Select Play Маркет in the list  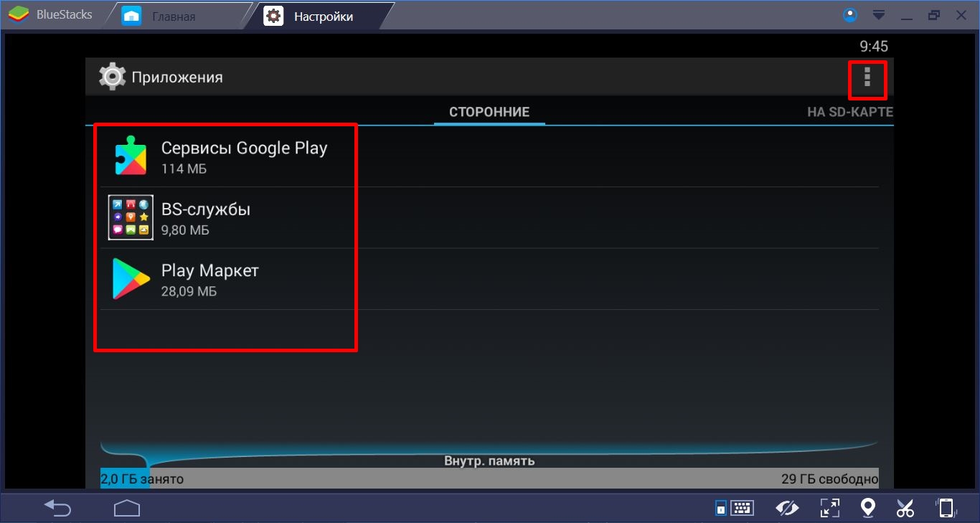click(x=209, y=279)
